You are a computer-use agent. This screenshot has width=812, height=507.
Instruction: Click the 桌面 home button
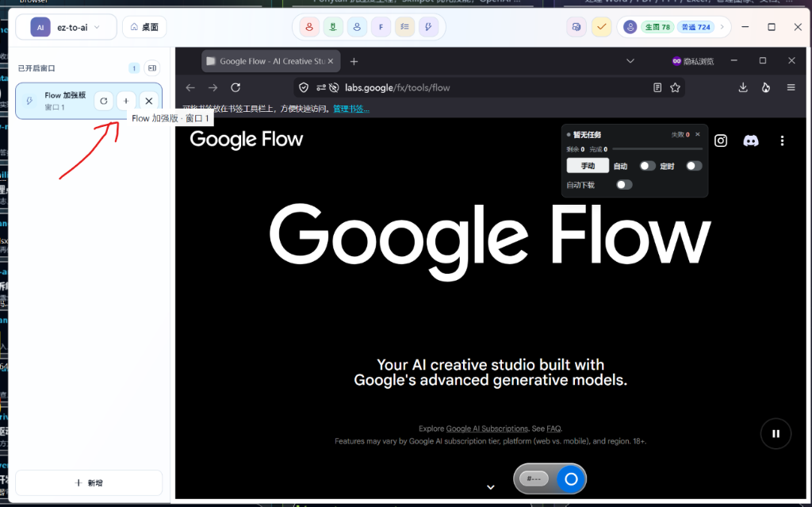tap(144, 27)
